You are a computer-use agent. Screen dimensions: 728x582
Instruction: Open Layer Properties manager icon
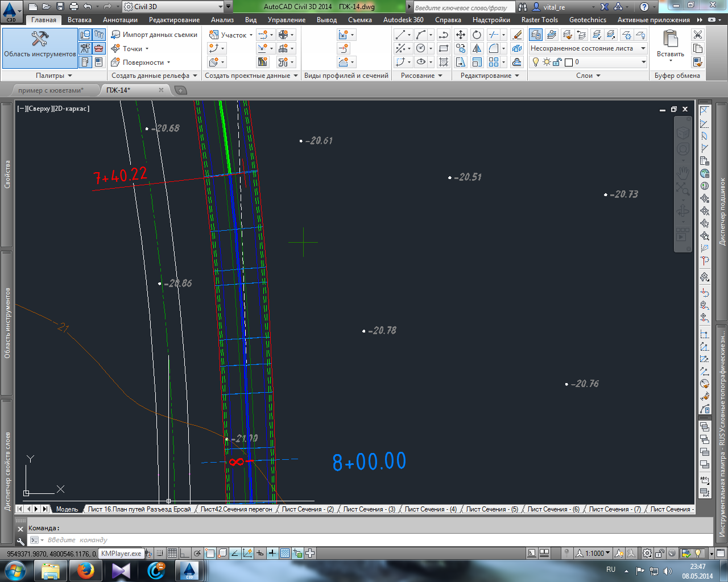pyautogui.click(x=536, y=35)
